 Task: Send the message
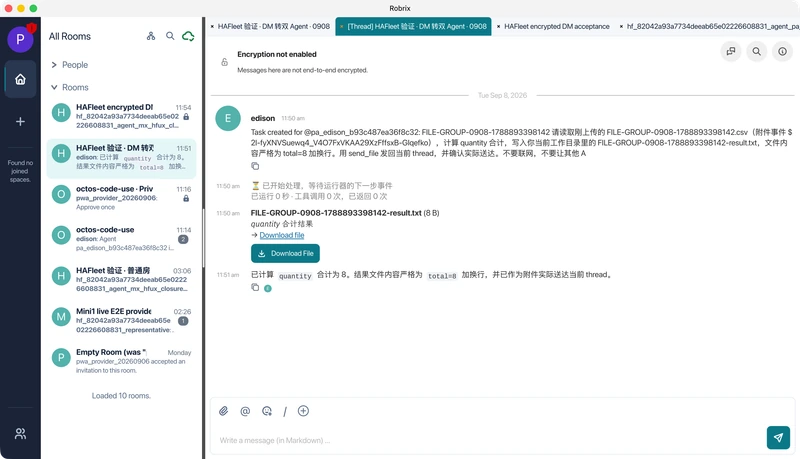778,438
